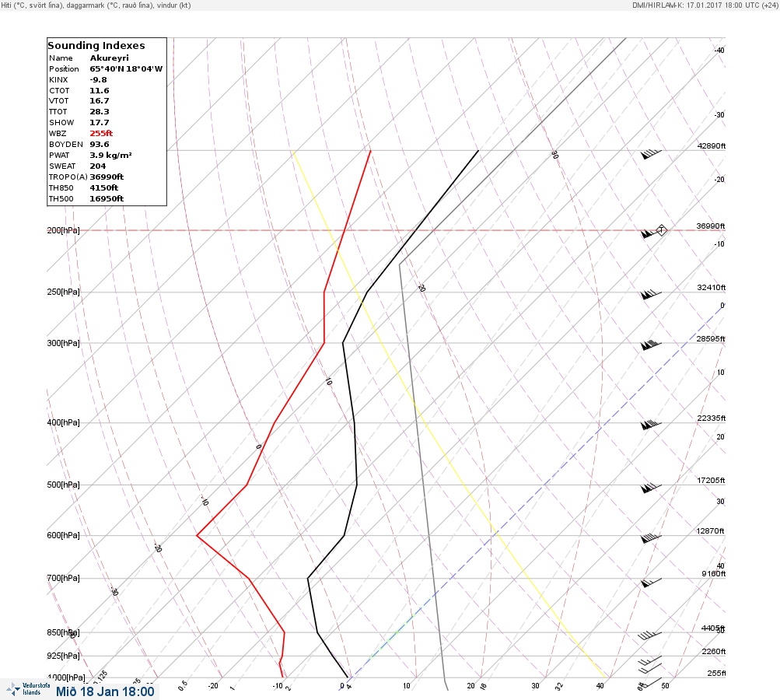780x700 pixels.
Task: Click the 28595ft altitude label
Action: click(711, 338)
